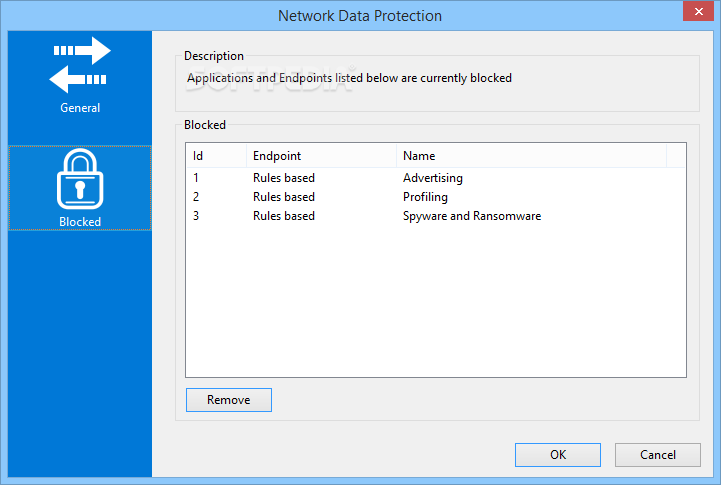Select the Blocked padlock icon
Screen dimensions: 721x485
tap(80, 179)
